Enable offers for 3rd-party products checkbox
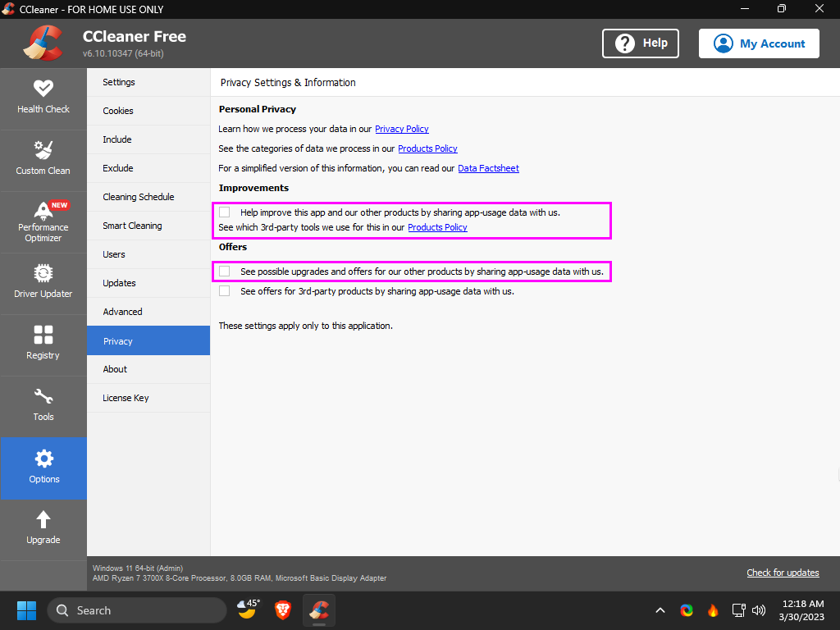840x630 pixels. (225, 291)
